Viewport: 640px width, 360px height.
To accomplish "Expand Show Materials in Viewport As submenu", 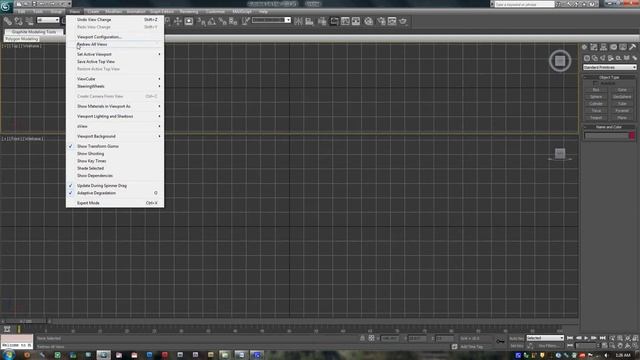I will [115, 106].
